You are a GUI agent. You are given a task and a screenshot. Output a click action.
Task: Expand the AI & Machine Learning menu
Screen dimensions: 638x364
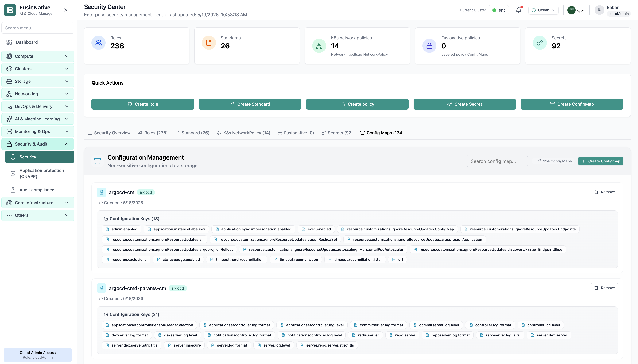pos(38,119)
